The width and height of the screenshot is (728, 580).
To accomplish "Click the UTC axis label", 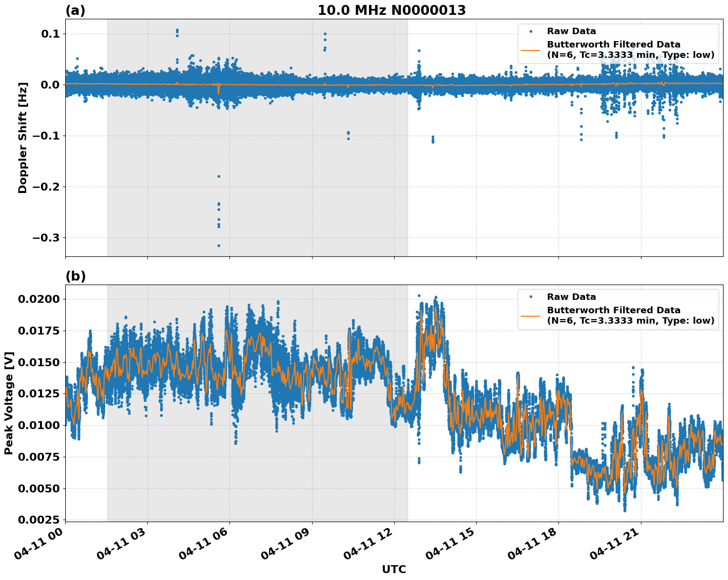I will pyautogui.click(x=393, y=570).
